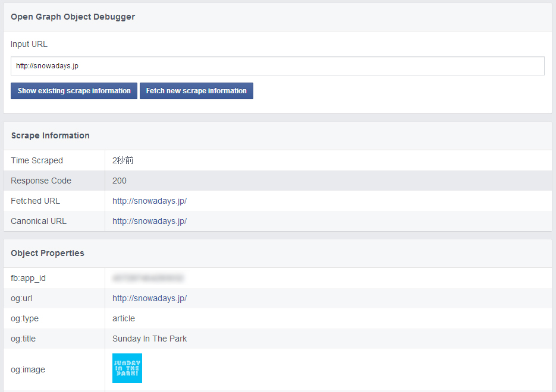This screenshot has height=392, width=556.
Task: Click the Scrape Information section header
Action: (x=50, y=135)
